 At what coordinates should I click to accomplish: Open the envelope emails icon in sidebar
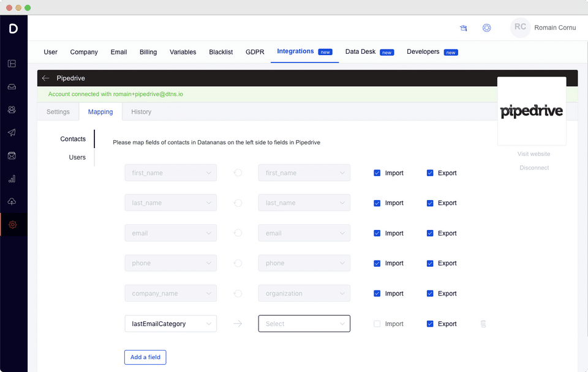pyautogui.click(x=12, y=156)
